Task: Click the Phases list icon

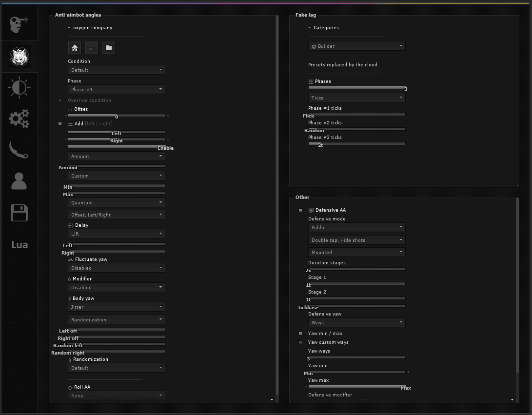Action: (x=311, y=81)
